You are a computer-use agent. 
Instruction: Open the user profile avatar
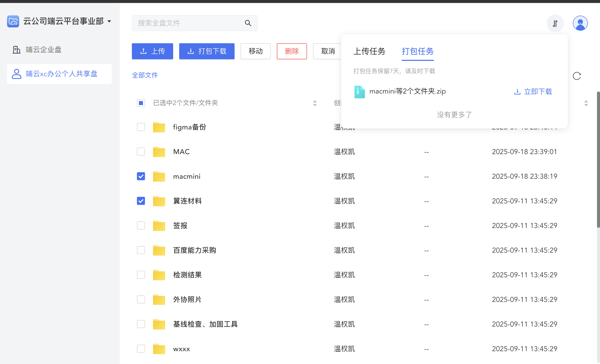click(580, 23)
